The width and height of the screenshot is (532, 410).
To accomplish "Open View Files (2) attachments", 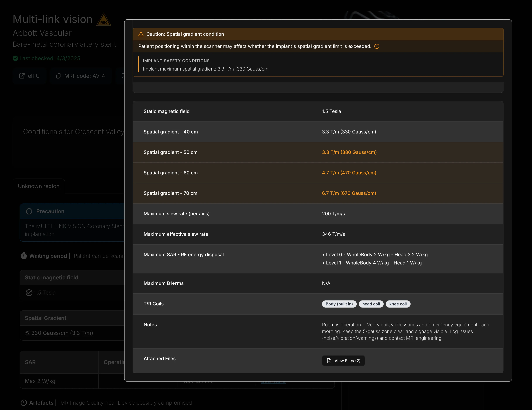I will click(x=343, y=361).
